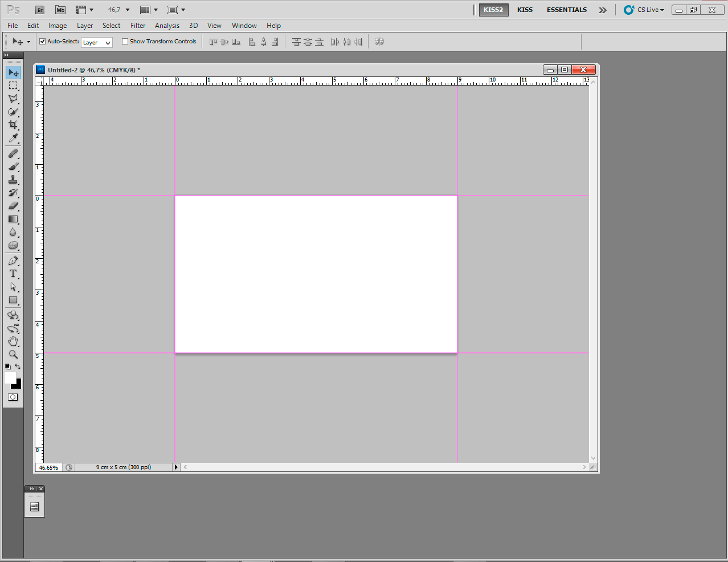Select the Gradient tool
Viewport: 728px width, 562px height.
[x=13, y=219]
